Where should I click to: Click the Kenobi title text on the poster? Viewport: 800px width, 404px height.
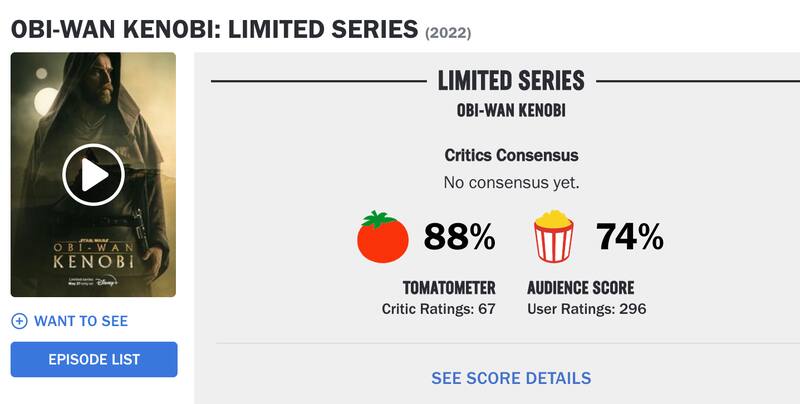click(x=93, y=260)
